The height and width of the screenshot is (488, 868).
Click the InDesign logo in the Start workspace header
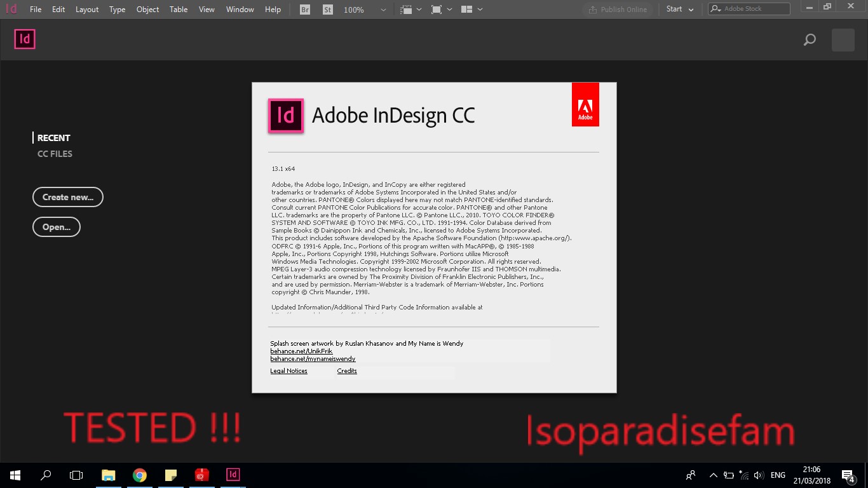[x=25, y=39]
